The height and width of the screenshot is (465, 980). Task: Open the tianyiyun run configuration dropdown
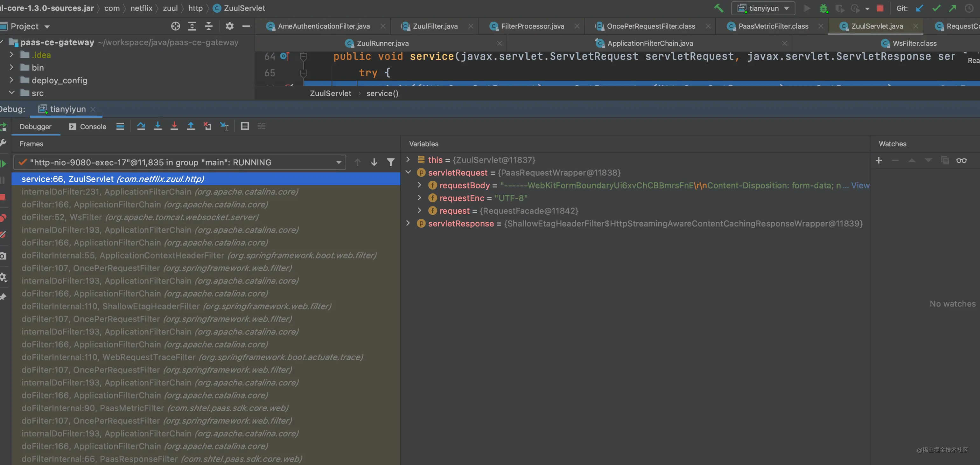point(763,8)
